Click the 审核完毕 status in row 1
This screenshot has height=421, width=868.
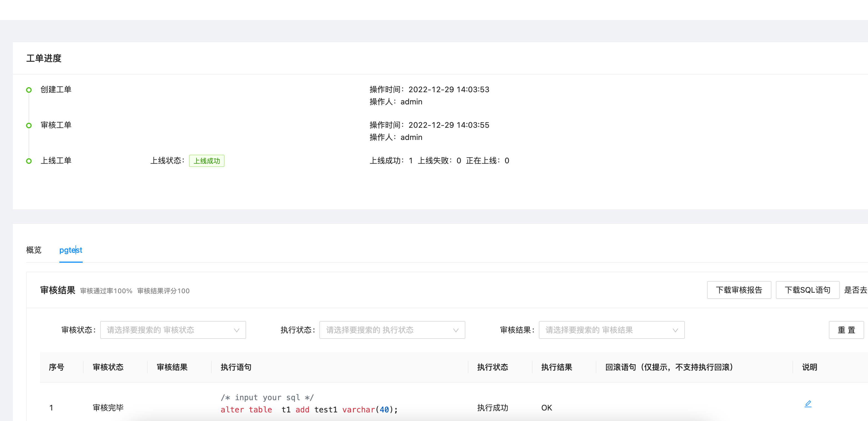tap(108, 407)
